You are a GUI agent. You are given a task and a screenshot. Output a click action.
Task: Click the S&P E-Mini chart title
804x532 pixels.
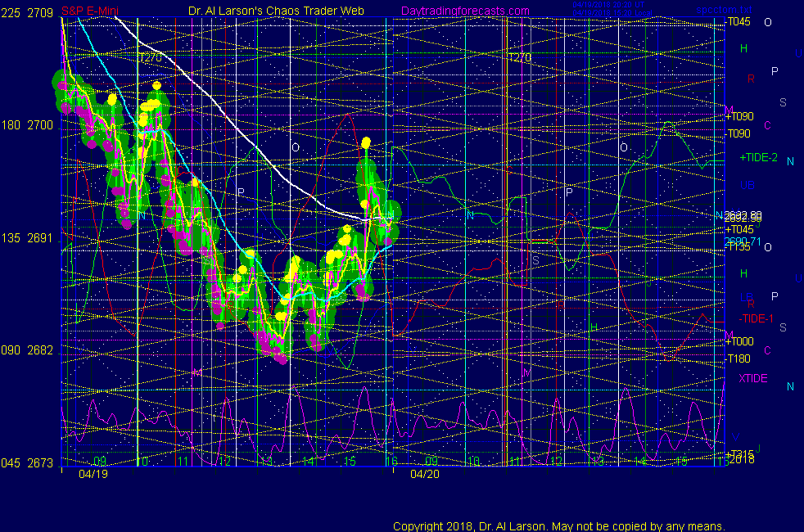pos(90,11)
